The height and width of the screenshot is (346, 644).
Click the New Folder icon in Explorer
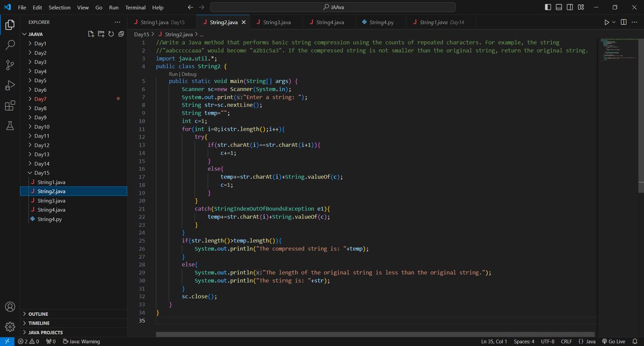pyautogui.click(x=101, y=34)
